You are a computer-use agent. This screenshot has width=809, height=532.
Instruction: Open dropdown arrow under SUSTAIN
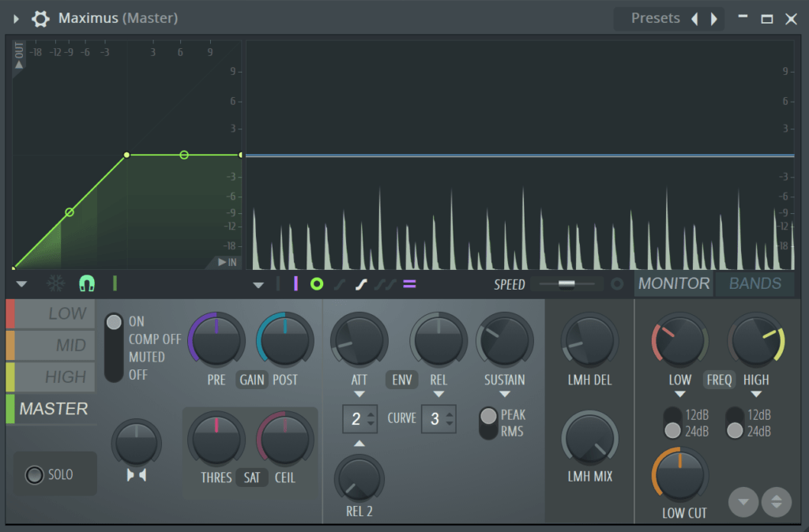(505, 395)
